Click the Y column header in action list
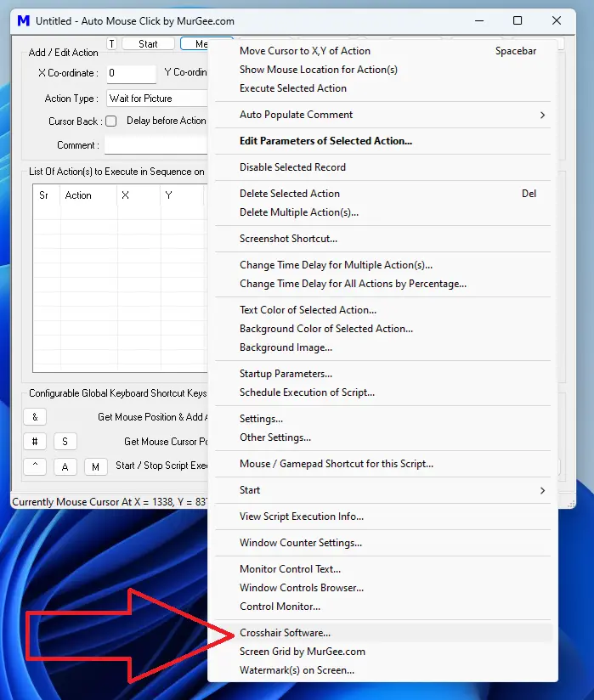Viewport: 594px width, 700px height. point(182,195)
